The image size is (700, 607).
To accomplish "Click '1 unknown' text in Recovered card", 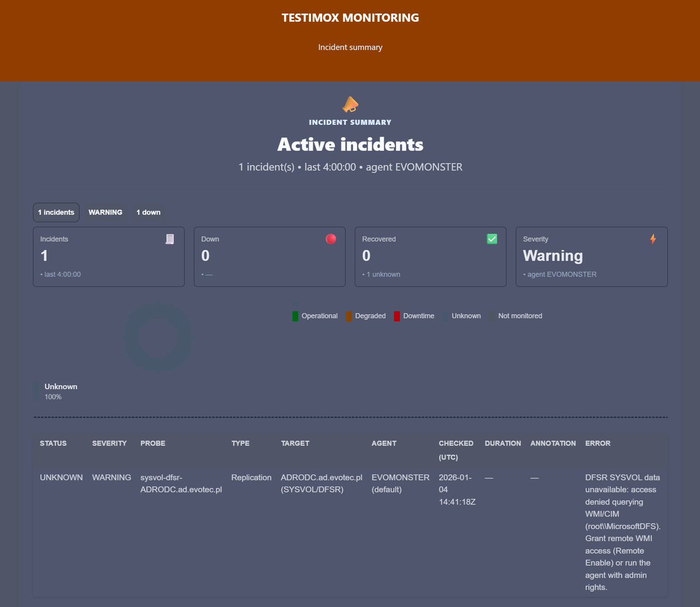I will click(x=383, y=275).
